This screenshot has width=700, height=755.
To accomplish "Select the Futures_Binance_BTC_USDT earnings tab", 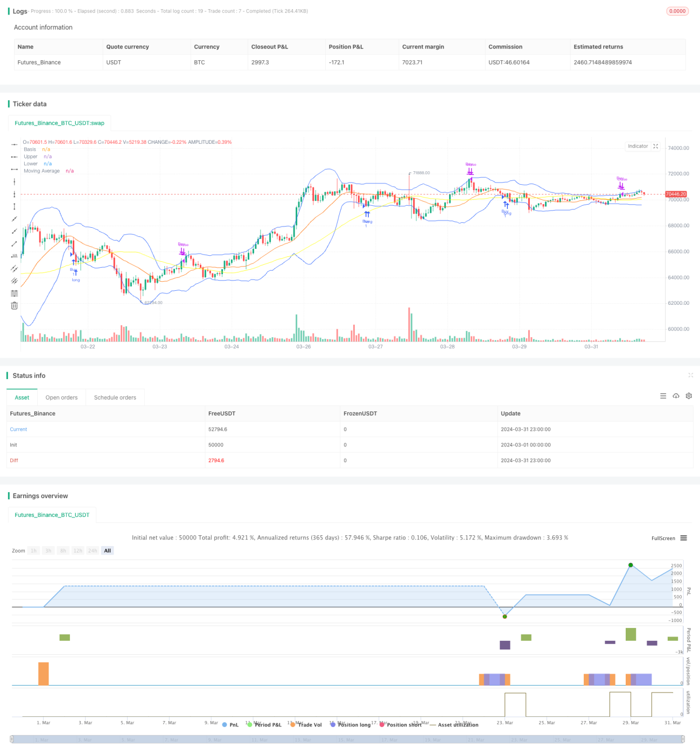I will [x=52, y=515].
